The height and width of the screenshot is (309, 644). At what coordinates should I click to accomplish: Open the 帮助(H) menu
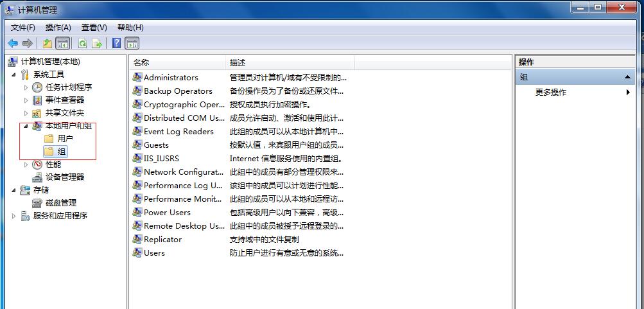[130, 28]
